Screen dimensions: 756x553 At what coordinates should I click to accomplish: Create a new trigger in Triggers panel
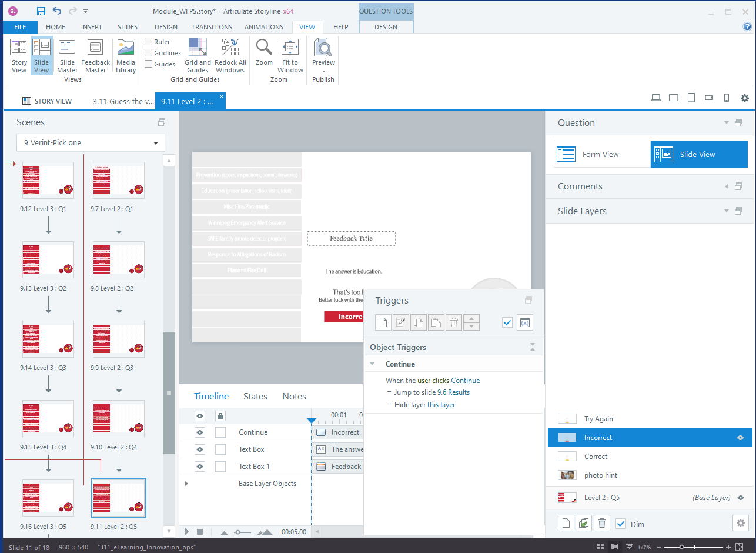coord(383,322)
